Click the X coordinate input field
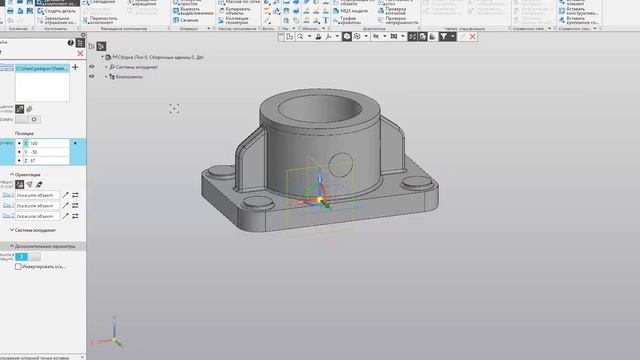 pos(49,143)
